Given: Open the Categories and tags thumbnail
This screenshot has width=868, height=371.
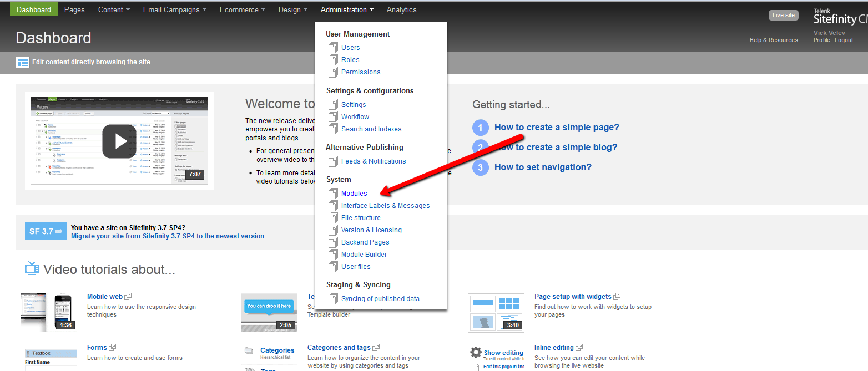Looking at the screenshot, I should 269,358.
